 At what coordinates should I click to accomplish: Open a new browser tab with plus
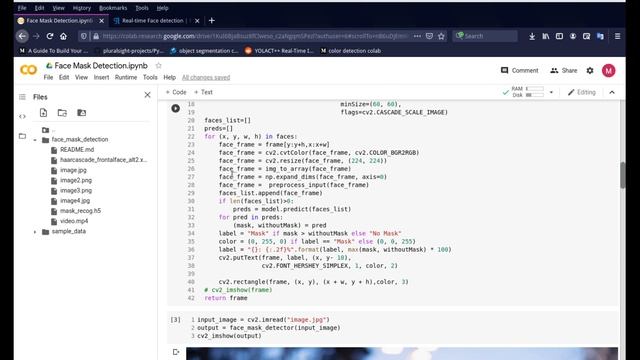pos(211,20)
